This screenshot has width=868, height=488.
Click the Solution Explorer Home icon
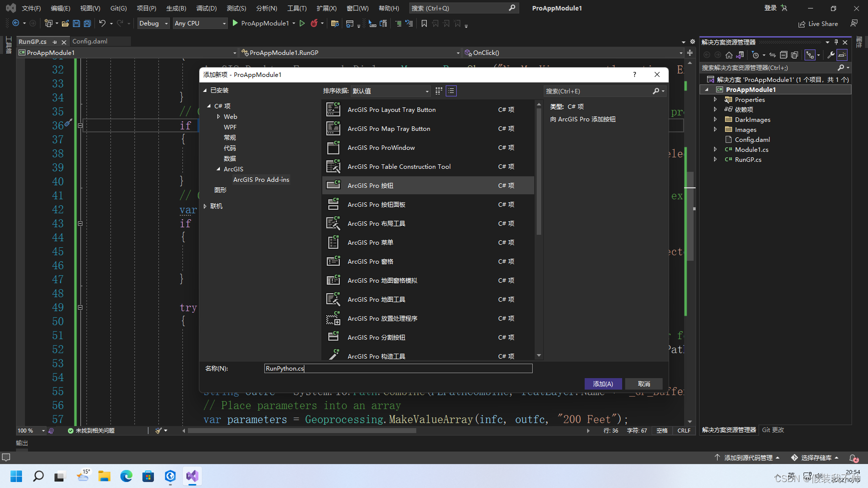pos(729,55)
